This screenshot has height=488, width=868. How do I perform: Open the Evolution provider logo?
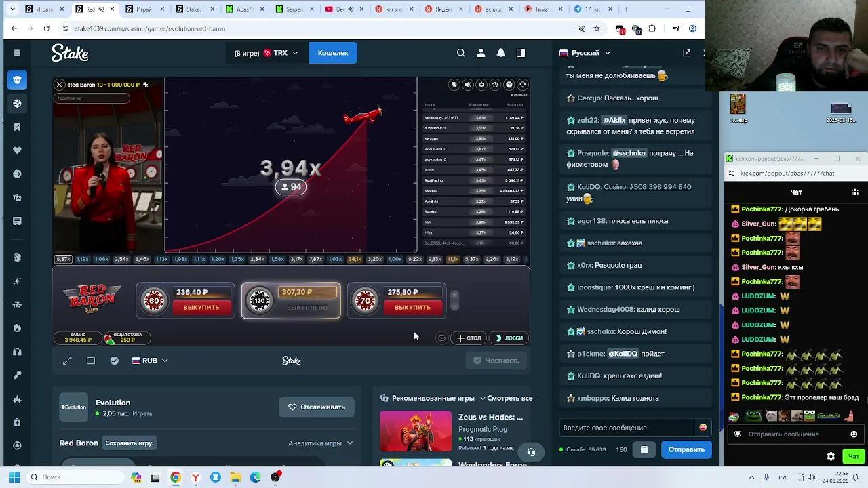(73, 407)
